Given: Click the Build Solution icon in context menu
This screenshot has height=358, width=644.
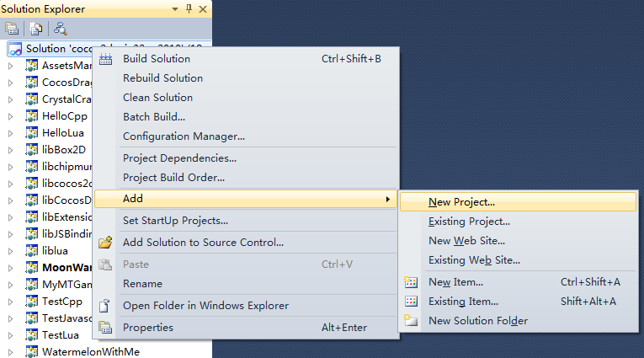Looking at the screenshot, I should click(105, 59).
